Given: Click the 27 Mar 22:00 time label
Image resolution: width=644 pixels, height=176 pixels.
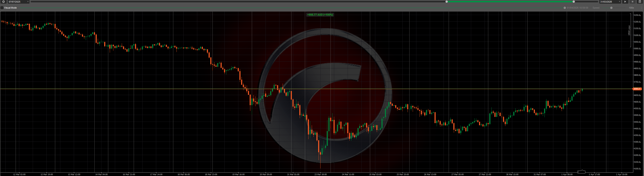Looking at the screenshot, I should [x=485, y=175].
